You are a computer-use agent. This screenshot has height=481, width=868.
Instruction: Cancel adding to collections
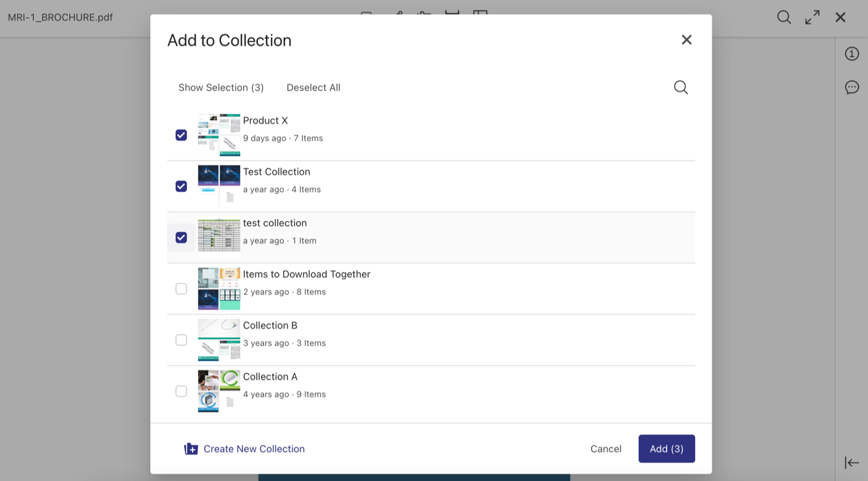[606, 448]
